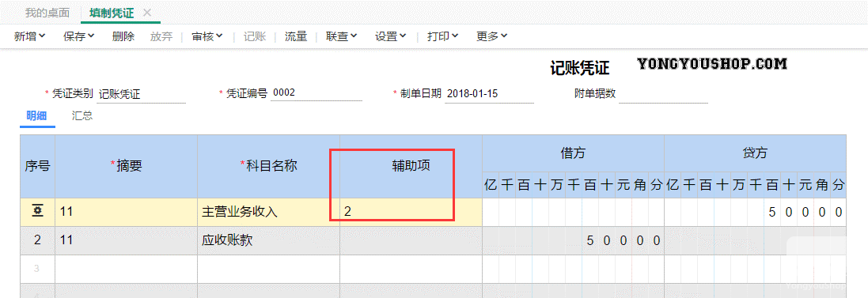Click the 辅助项 column header

[x=411, y=166]
